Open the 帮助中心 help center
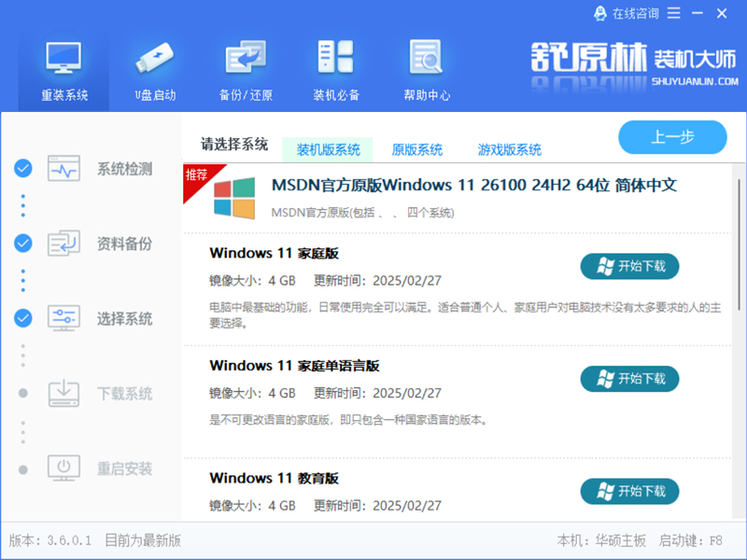Screen dimensions: 747x560 [427, 72]
